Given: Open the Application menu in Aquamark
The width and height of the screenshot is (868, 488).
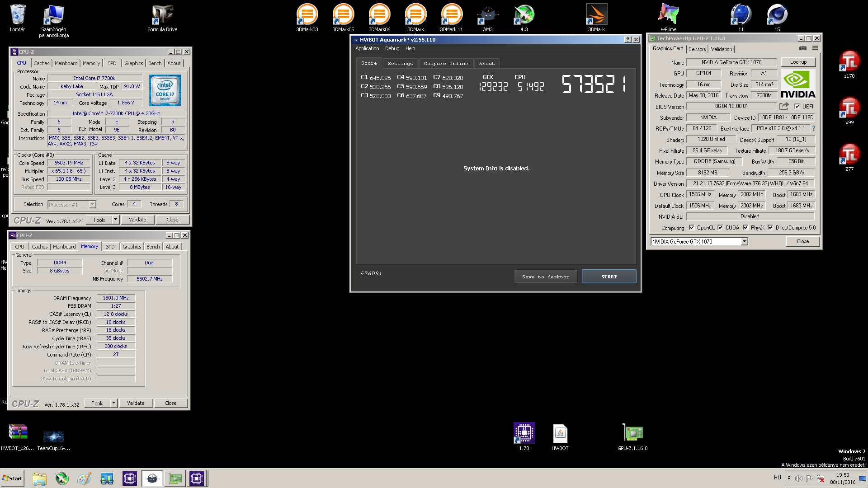Looking at the screenshot, I should click(x=367, y=48).
